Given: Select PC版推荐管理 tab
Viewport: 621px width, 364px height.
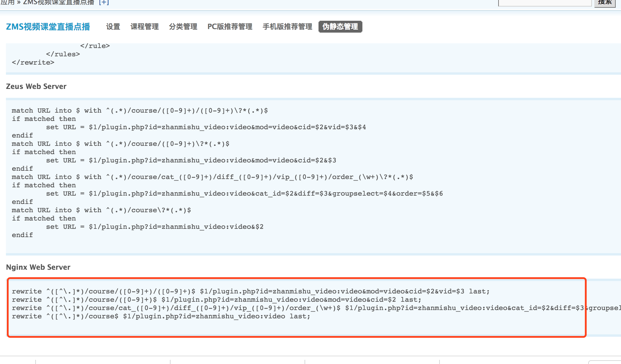Looking at the screenshot, I should 230,27.
